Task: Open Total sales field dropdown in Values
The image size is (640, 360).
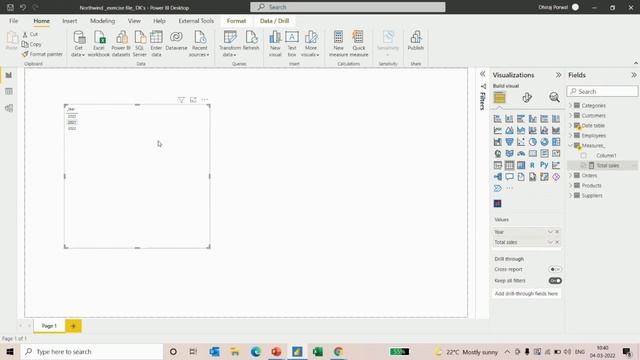Action: pos(550,242)
